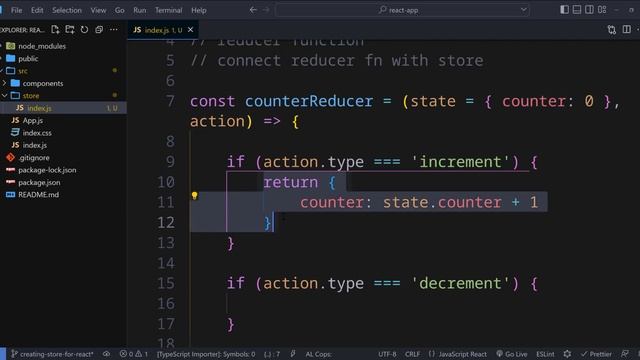Start Go Live server
This screenshot has height=360, width=640.
(x=512, y=354)
